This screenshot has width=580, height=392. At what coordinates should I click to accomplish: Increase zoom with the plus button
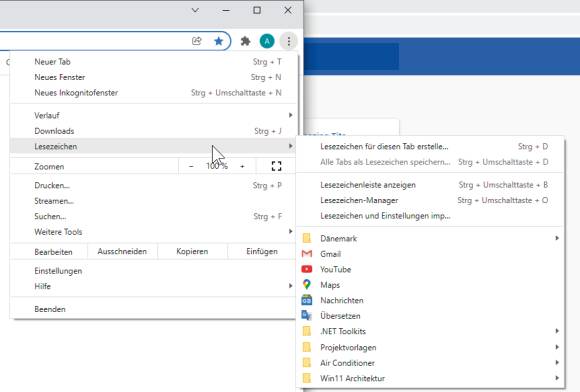[242, 166]
